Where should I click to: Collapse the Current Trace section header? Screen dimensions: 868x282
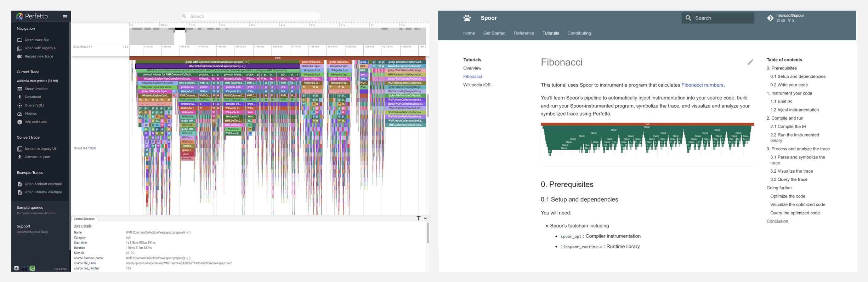(x=28, y=72)
